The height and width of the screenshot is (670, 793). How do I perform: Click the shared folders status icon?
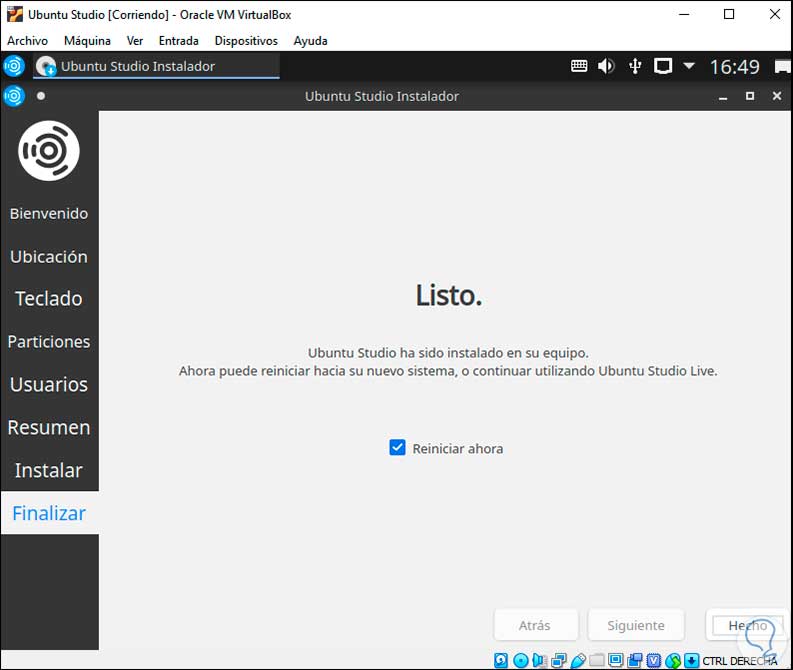(x=597, y=660)
